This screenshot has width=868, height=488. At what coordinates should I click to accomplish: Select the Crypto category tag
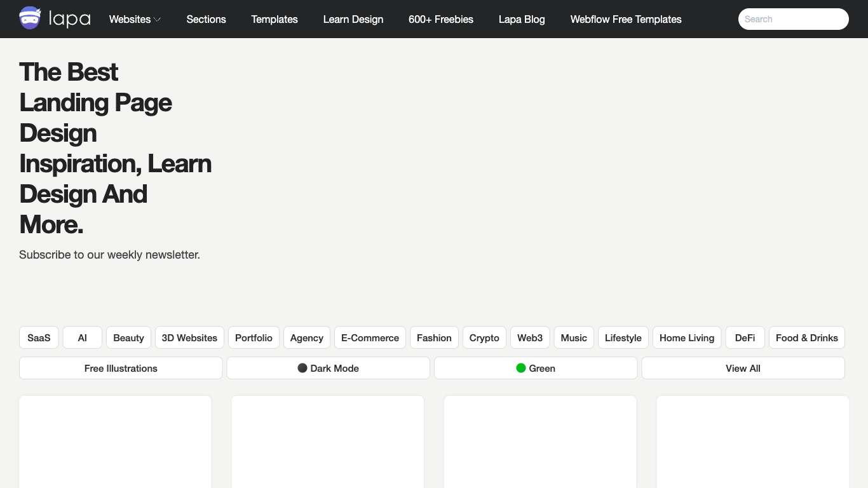click(x=484, y=338)
